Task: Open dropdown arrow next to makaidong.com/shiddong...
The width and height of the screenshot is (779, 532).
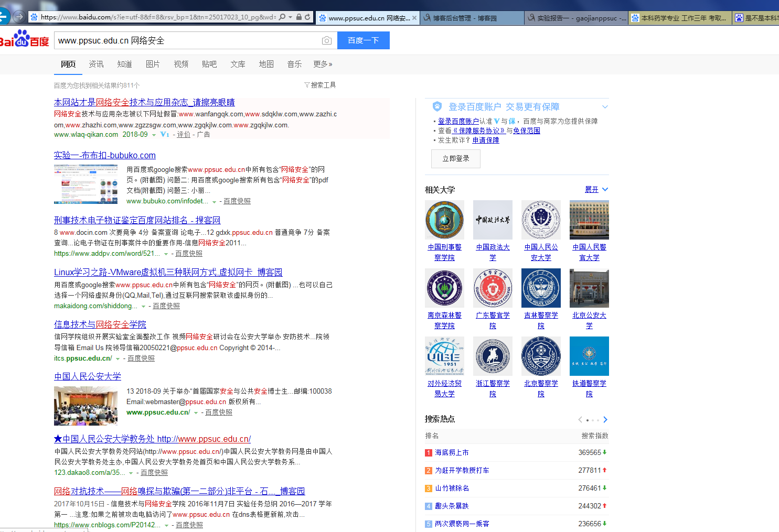Action: pyautogui.click(x=143, y=307)
